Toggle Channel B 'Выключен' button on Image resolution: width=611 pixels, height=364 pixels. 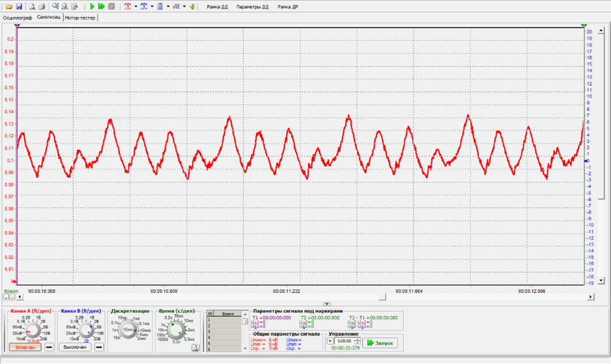click(x=75, y=347)
